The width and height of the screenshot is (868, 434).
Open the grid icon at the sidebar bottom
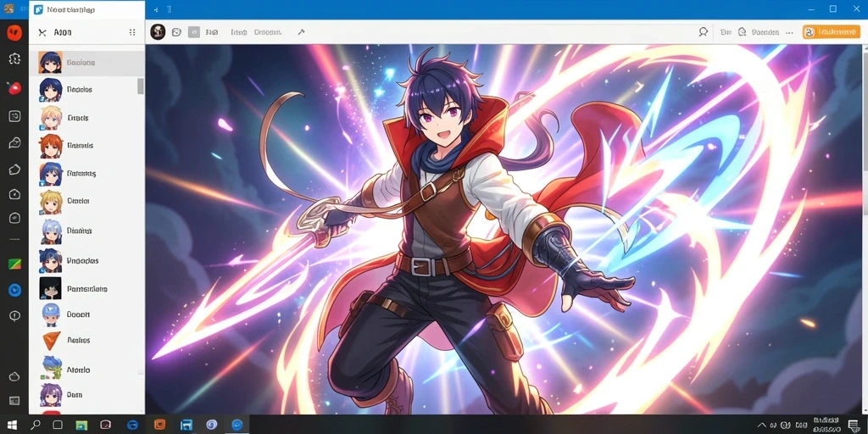click(x=14, y=401)
